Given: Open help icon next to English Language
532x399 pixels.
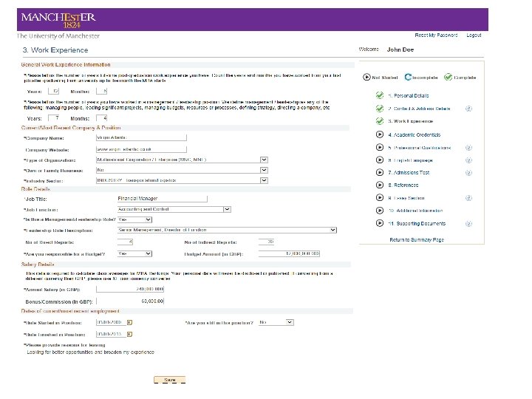Looking at the screenshot, I should click(468, 160).
